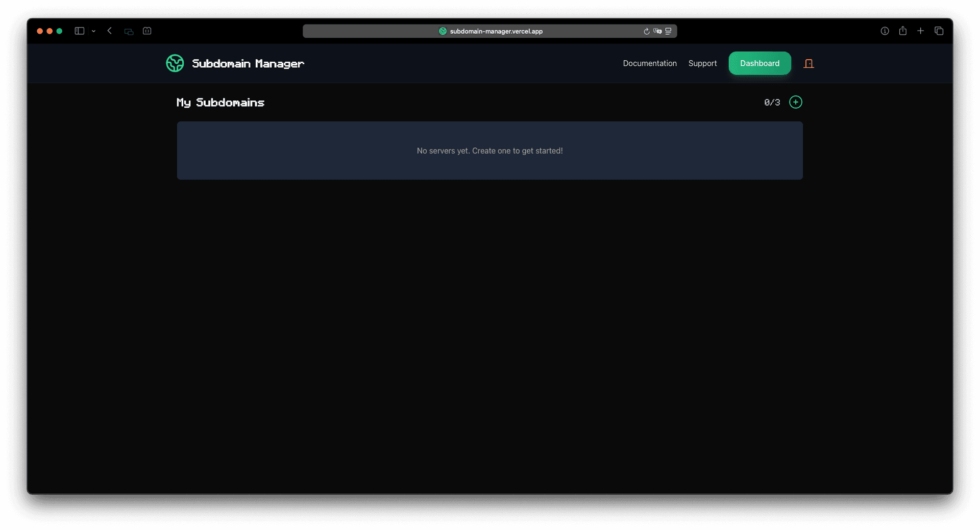
Task: Go to the Dashboard
Action: tap(759, 63)
